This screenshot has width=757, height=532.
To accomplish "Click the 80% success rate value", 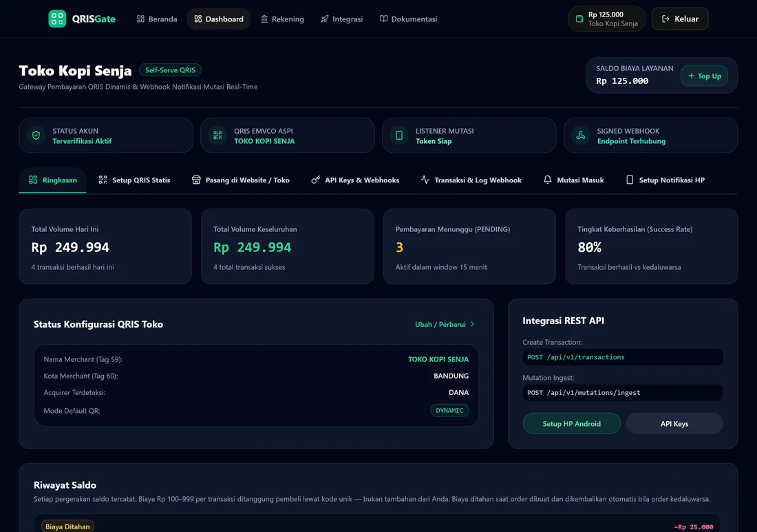I will click(590, 248).
